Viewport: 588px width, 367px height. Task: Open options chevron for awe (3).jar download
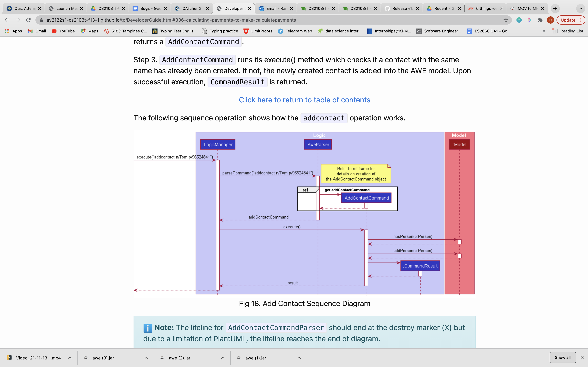(x=146, y=358)
